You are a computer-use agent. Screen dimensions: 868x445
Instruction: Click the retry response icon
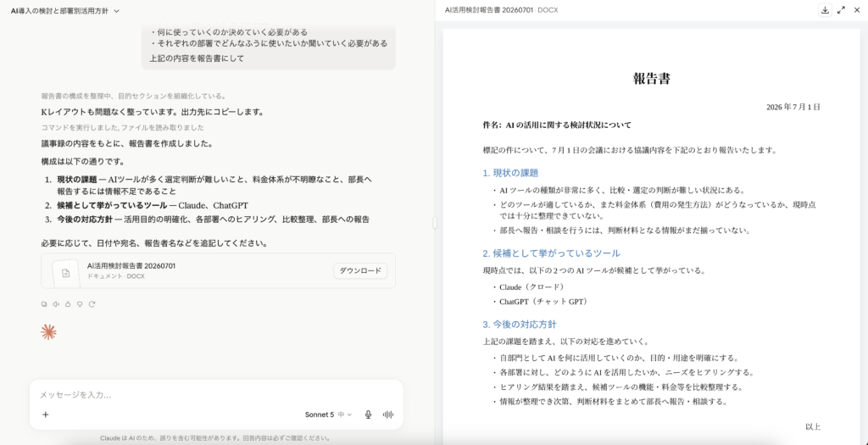tap(92, 303)
